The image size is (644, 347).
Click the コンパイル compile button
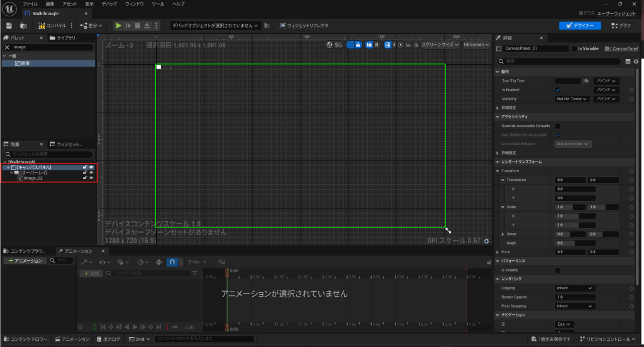(x=51, y=26)
